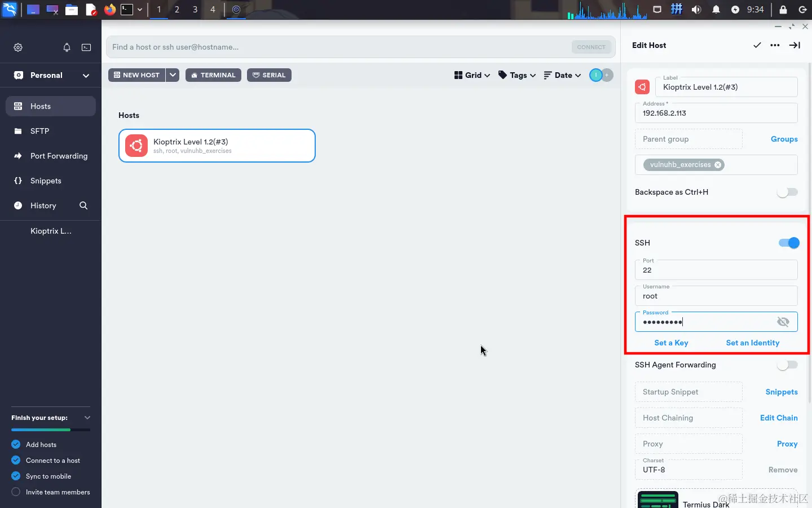Change the Charset UTF-8 field

tap(689, 470)
